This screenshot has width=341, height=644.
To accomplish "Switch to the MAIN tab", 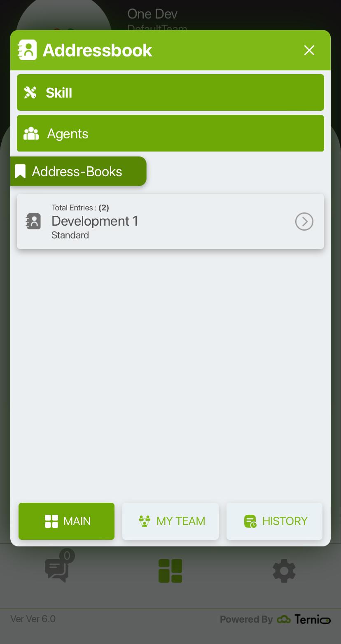I will (x=66, y=521).
